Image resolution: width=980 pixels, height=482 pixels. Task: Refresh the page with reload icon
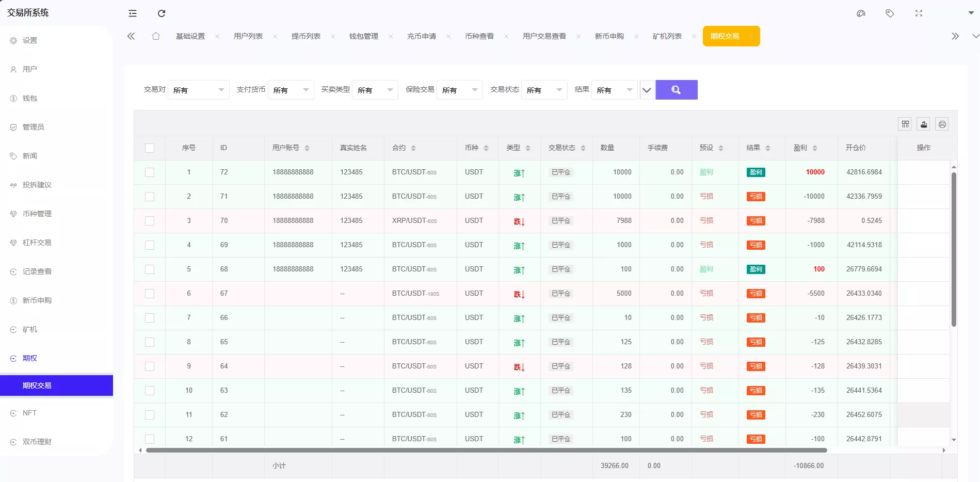pyautogui.click(x=162, y=13)
